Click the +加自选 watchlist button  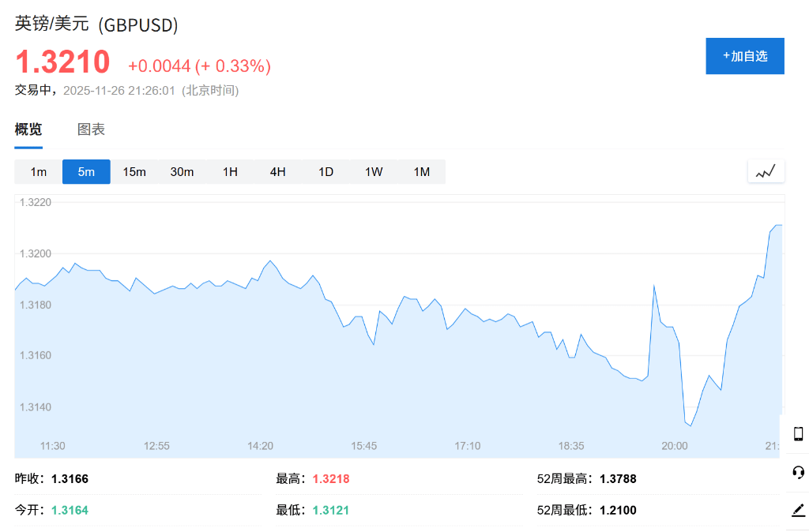click(x=744, y=56)
